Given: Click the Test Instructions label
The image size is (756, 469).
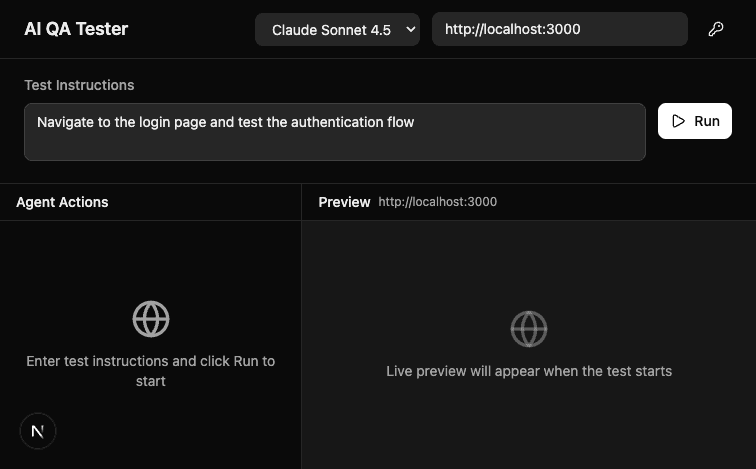Looking at the screenshot, I should click(79, 85).
